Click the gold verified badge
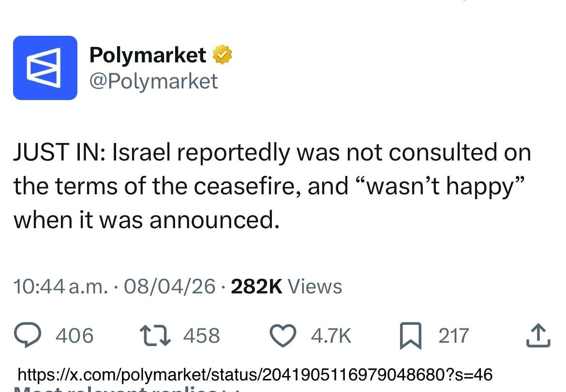This screenshot has height=392, width=566. pos(223,55)
